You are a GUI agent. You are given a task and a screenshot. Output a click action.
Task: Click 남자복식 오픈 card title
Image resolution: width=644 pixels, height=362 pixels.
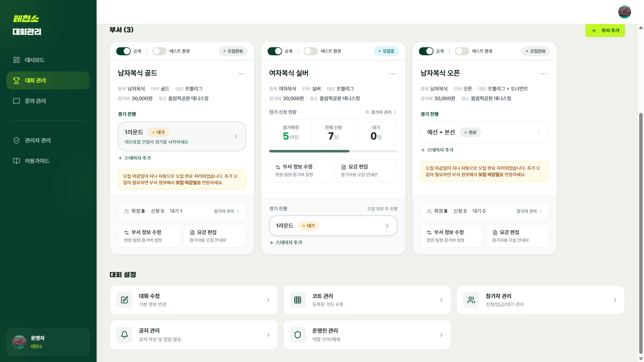pyautogui.click(x=440, y=73)
